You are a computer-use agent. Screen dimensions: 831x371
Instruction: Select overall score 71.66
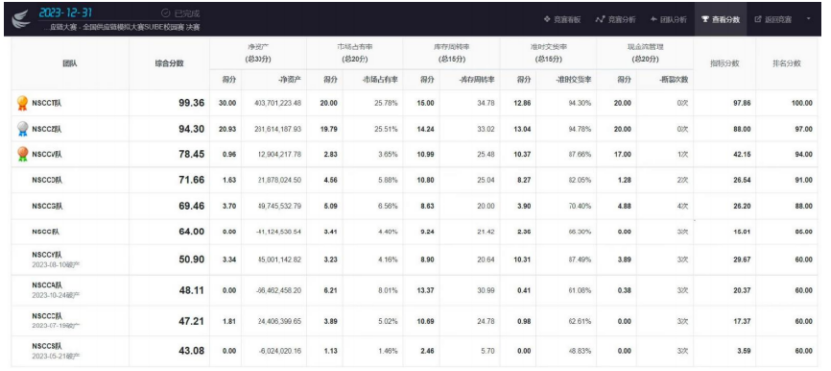click(191, 180)
